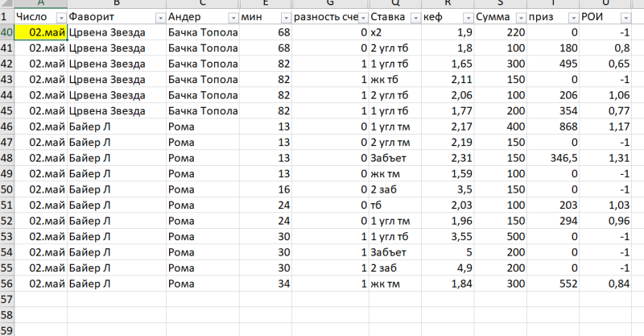Select Бачка Топола cell in row 45
644x336 pixels.
tap(202, 111)
